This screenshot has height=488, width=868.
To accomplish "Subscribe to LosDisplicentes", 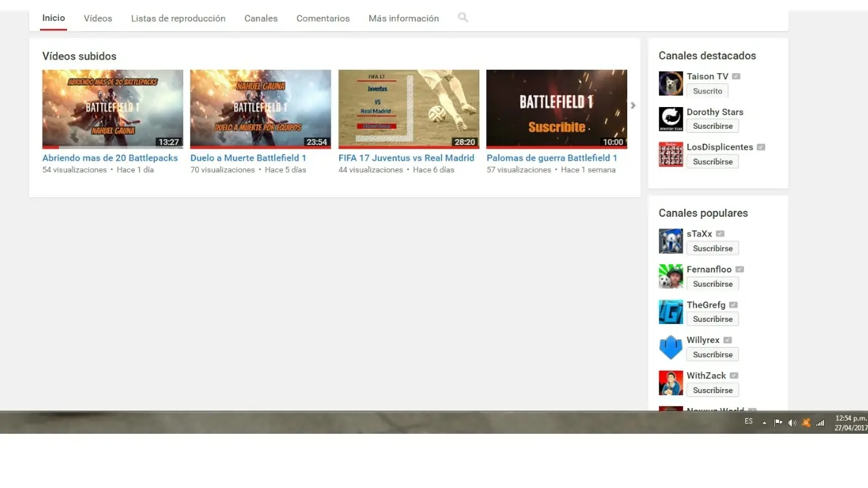I will tap(713, 161).
